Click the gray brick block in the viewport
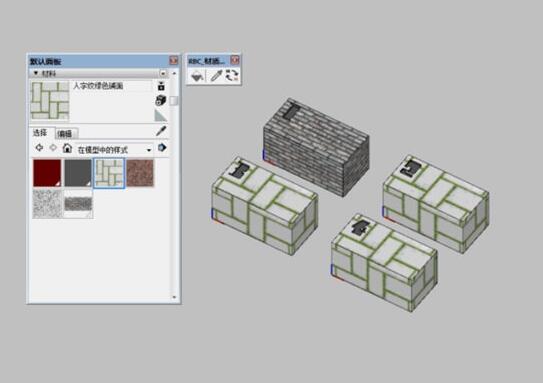 point(316,148)
